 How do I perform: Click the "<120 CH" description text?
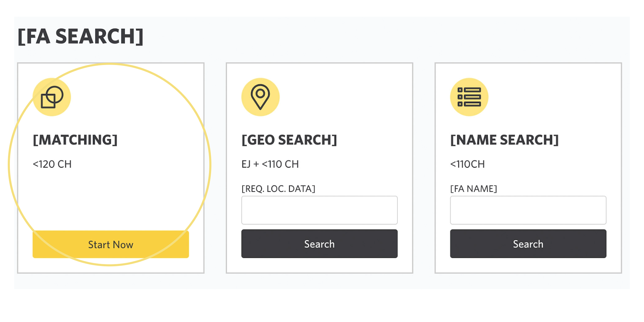(52, 164)
